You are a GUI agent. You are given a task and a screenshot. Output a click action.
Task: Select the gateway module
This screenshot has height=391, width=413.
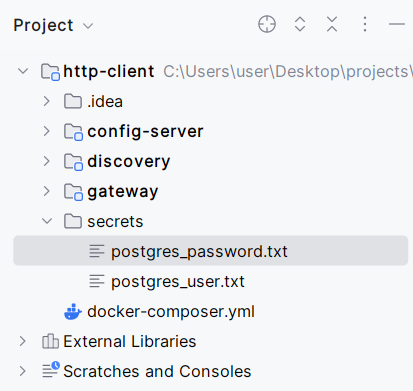(122, 192)
